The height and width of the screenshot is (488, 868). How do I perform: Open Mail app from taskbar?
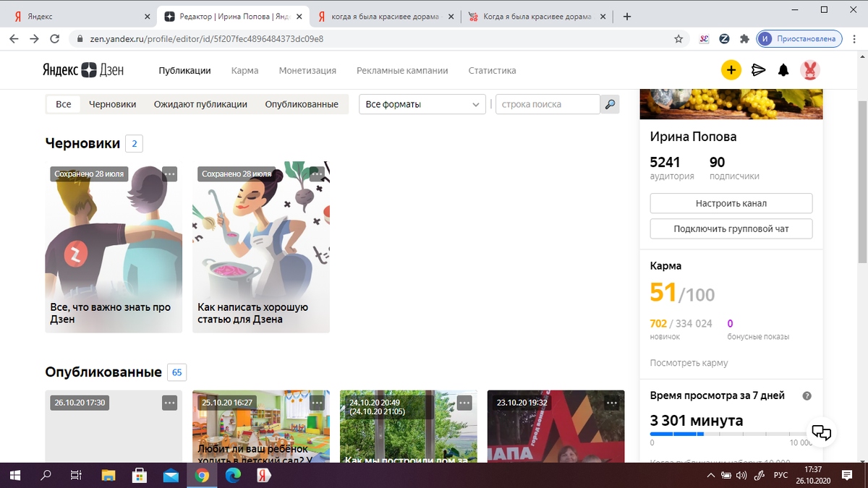pyautogui.click(x=171, y=475)
